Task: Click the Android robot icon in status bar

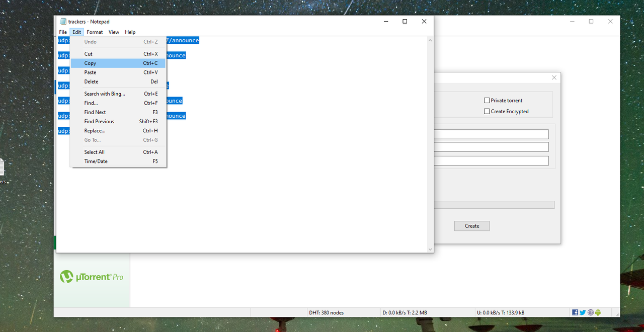Action: (x=598, y=312)
